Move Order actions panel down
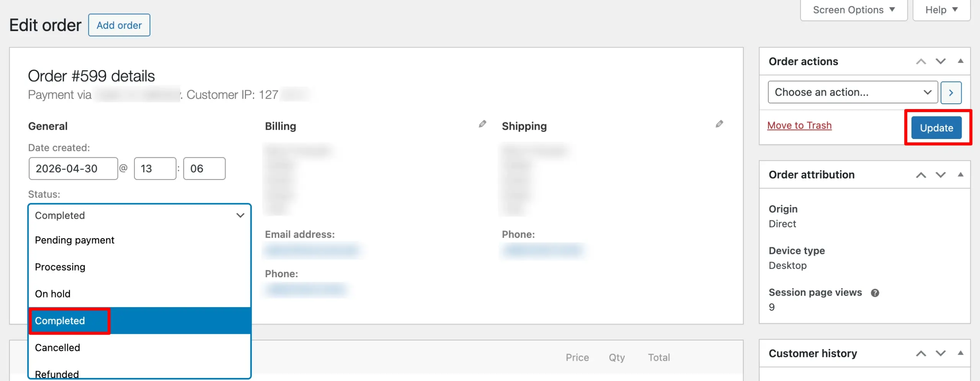Image resolution: width=980 pixels, height=381 pixels. coord(941,61)
